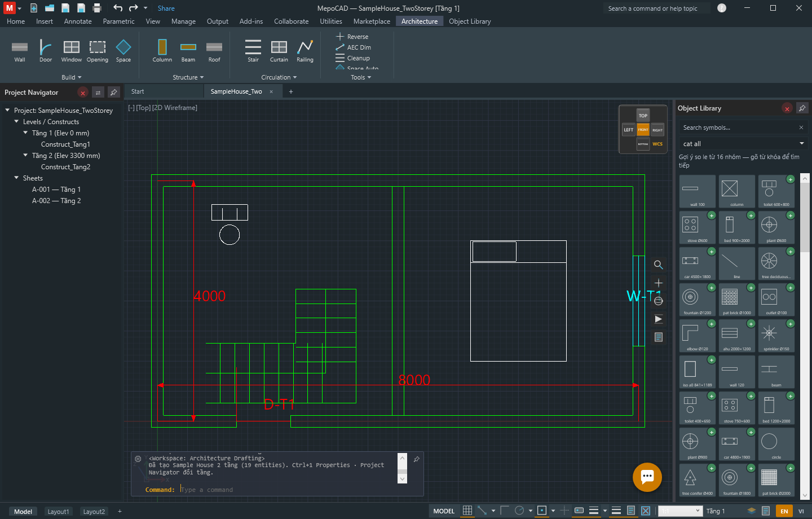Toggle object snap in the status bar
The height and width of the screenshot is (519, 812).
click(x=542, y=511)
